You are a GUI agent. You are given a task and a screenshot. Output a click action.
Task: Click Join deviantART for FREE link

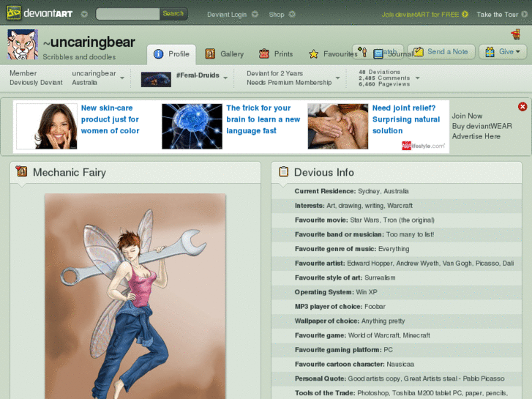[420, 15]
